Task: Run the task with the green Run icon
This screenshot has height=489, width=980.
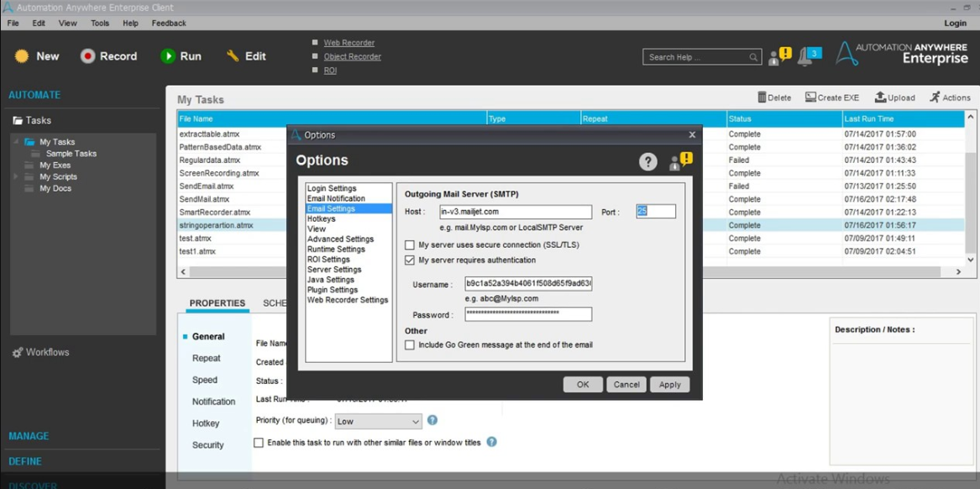Action: (x=167, y=56)
